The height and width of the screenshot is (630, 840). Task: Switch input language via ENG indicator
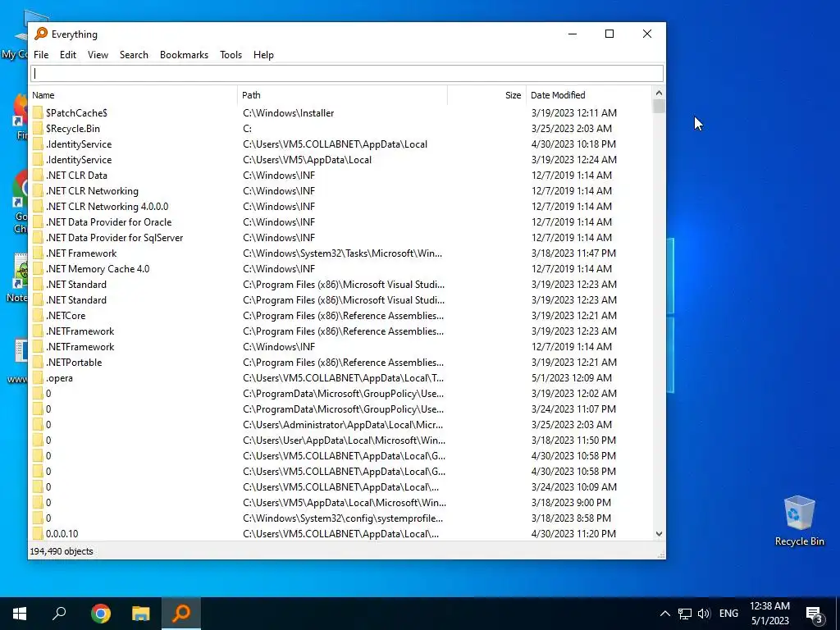[x=728, y=614]
